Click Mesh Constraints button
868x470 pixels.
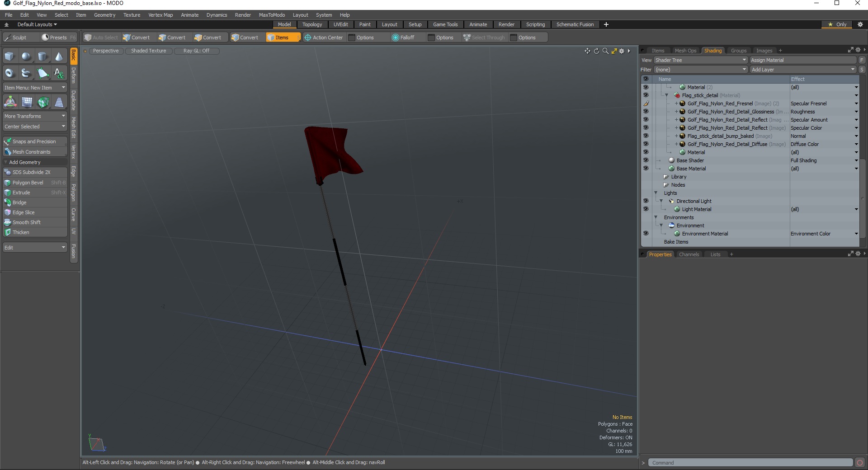pos(35,152)
